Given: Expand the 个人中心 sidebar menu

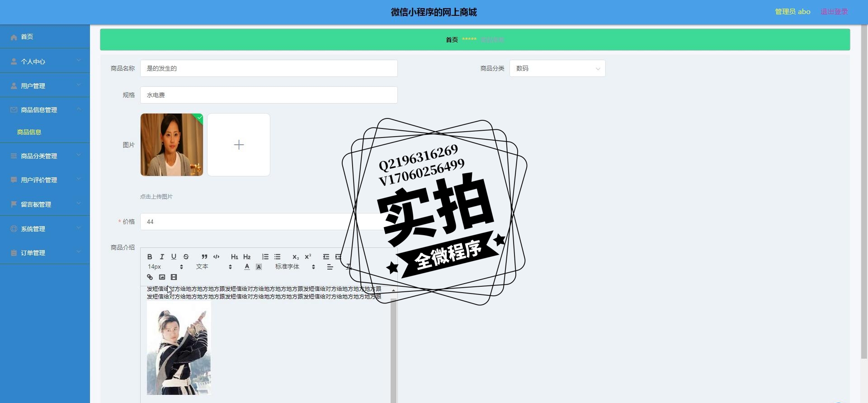Looking at the screenshot, I should [45, 61].
